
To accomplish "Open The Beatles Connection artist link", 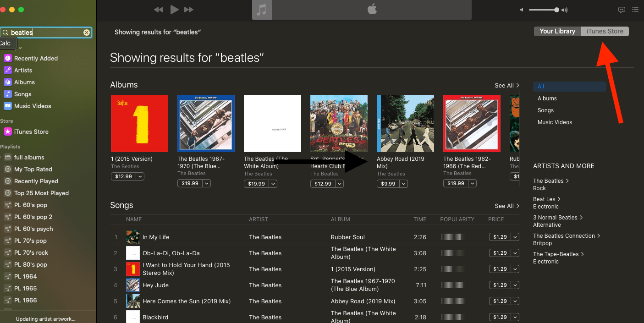I will click(x=567, y=236).
